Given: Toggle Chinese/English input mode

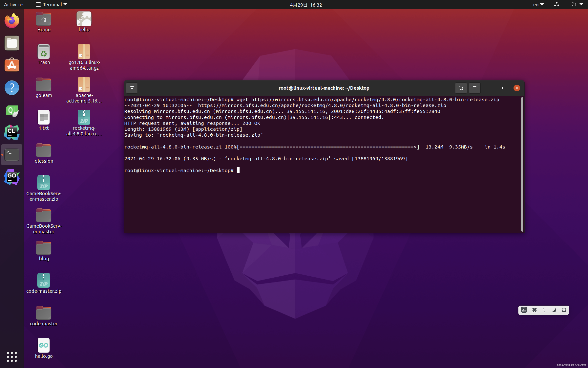Looking at the screenshot, I should click(534, 310).
